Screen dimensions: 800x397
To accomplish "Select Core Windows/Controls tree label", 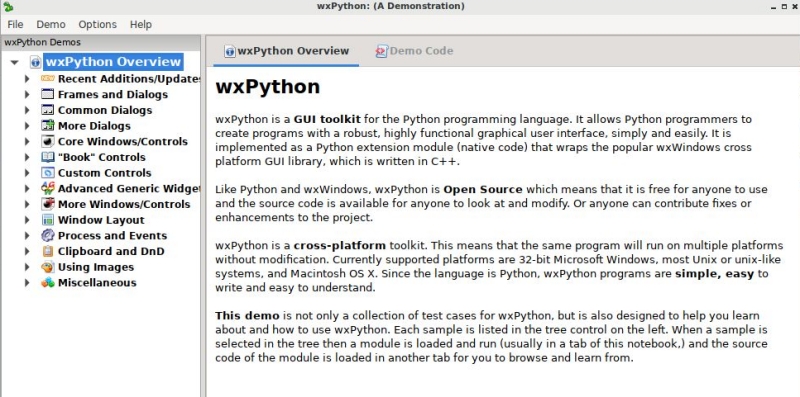I will click(123, 141).
